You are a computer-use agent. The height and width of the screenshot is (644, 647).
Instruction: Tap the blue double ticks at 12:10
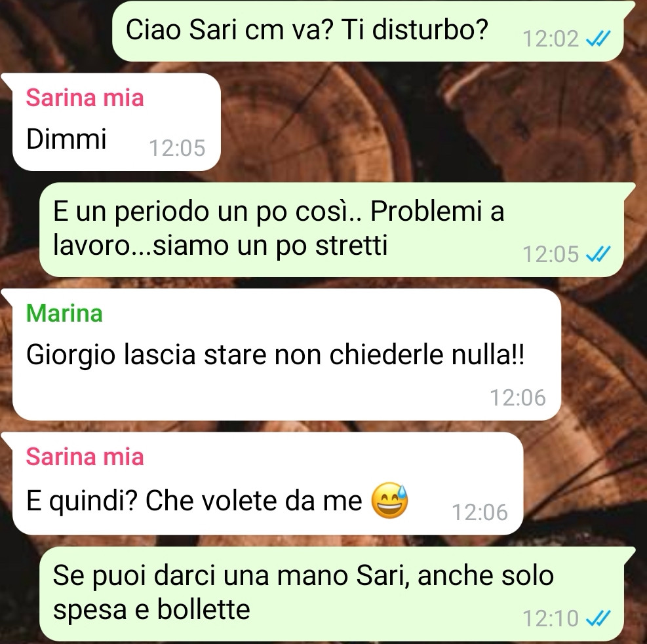pos(598,618)
